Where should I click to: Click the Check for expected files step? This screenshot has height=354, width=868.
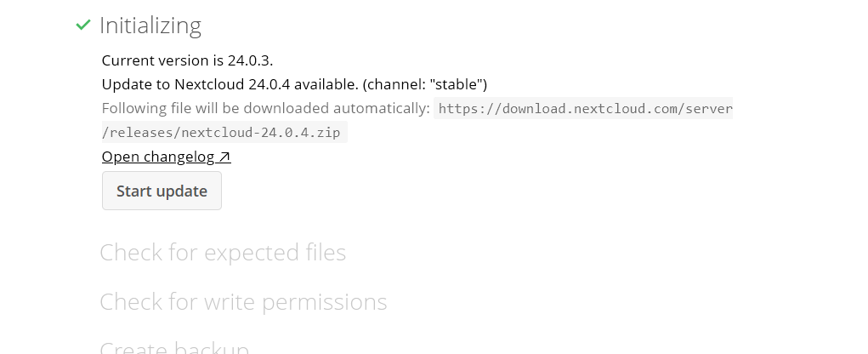pos(223,253)
